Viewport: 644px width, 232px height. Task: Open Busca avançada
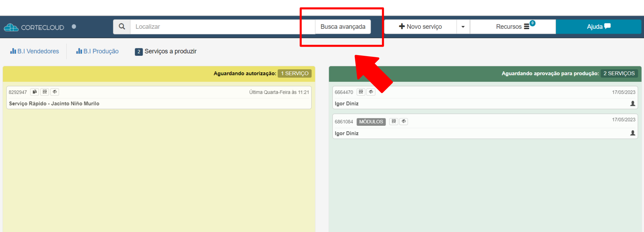[343, 26]
